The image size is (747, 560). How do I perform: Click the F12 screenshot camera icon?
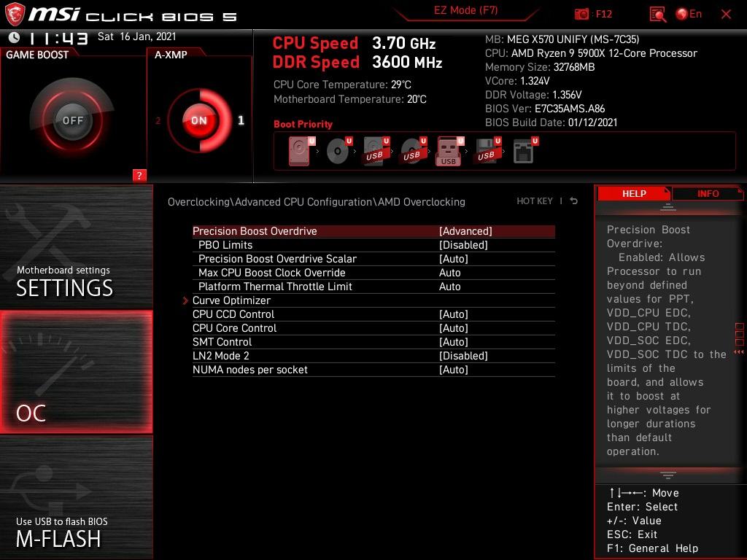tap(581, 14)
